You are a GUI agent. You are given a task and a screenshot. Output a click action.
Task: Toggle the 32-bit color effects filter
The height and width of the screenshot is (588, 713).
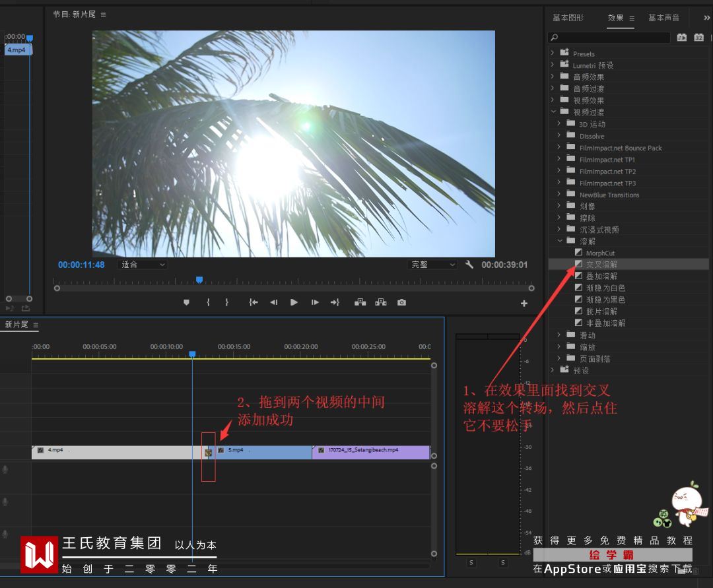pos(699,37)
